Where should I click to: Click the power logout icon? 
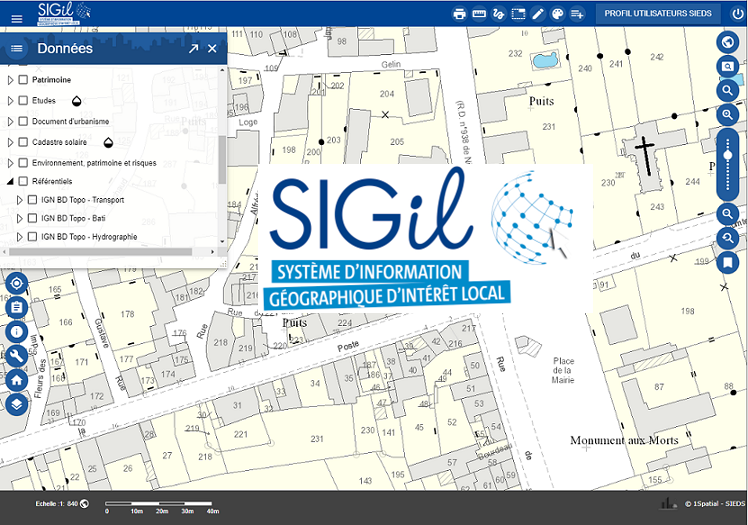coord(738,14)
